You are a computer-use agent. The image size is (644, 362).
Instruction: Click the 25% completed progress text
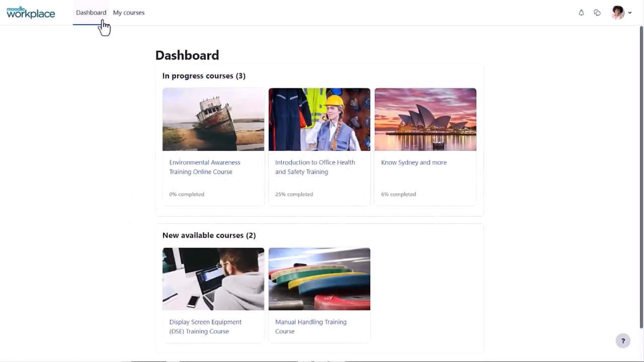294,194
